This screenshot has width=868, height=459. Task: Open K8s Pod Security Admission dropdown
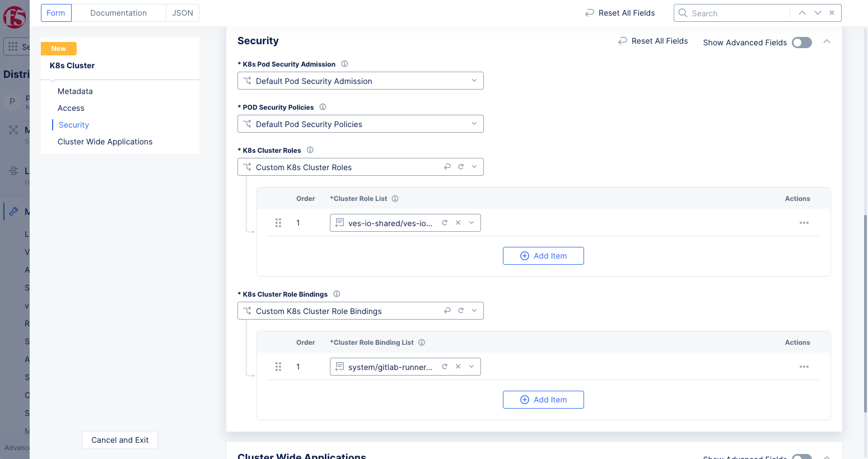[x=361, y=81]
